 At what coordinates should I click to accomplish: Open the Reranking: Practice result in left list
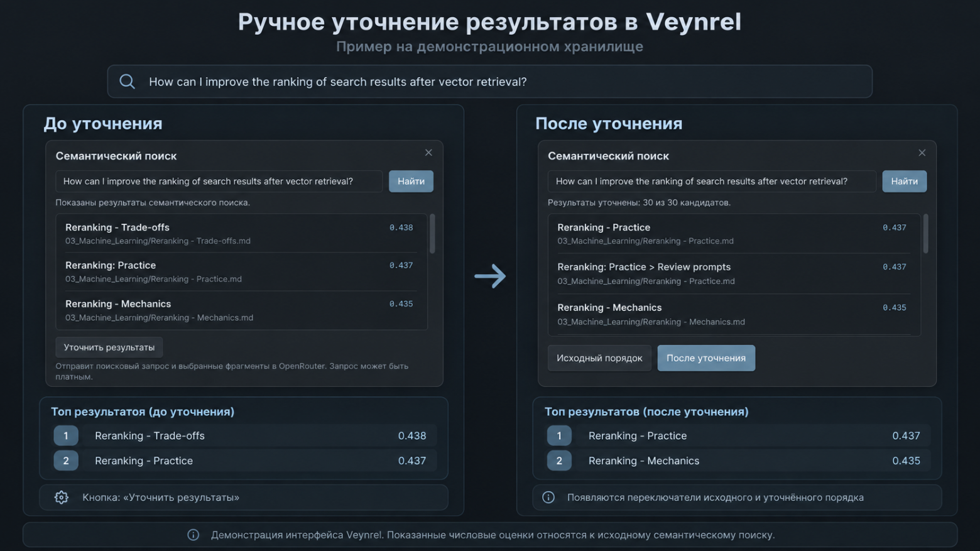pyautogui.click(x=241, y=272)
